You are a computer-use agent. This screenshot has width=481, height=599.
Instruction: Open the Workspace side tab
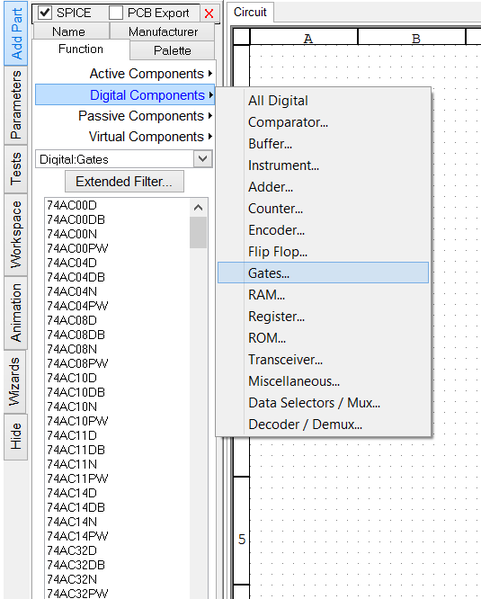tap(16, 234)
